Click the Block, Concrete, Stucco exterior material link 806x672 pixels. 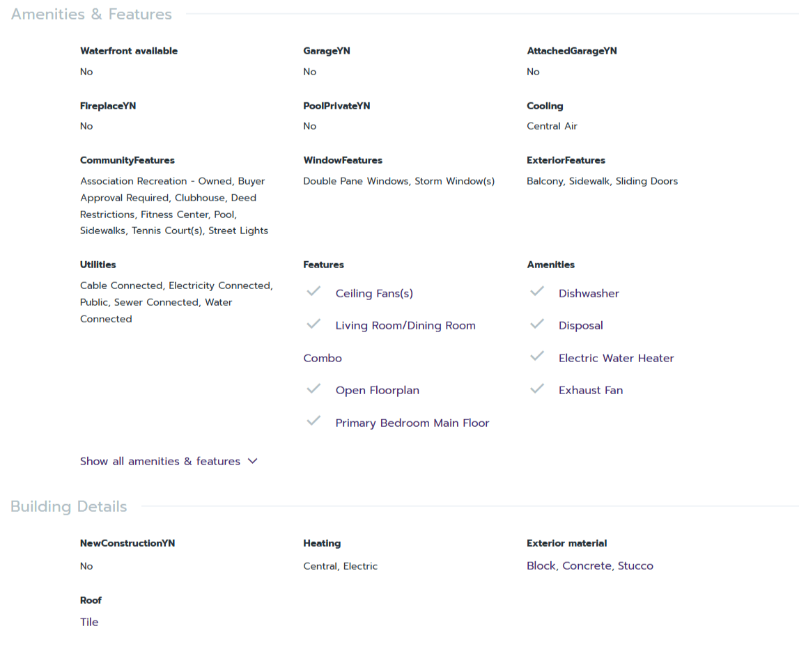590,565
